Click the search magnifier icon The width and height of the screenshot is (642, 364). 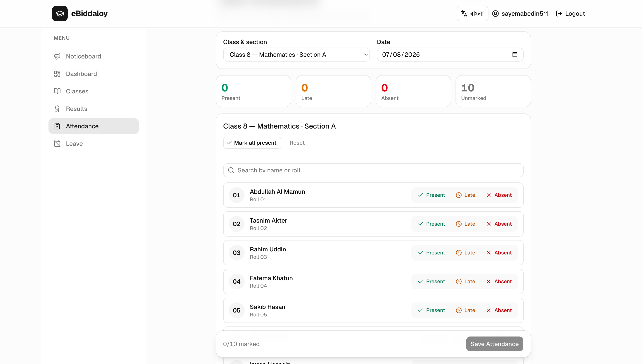tap(231, 170)
